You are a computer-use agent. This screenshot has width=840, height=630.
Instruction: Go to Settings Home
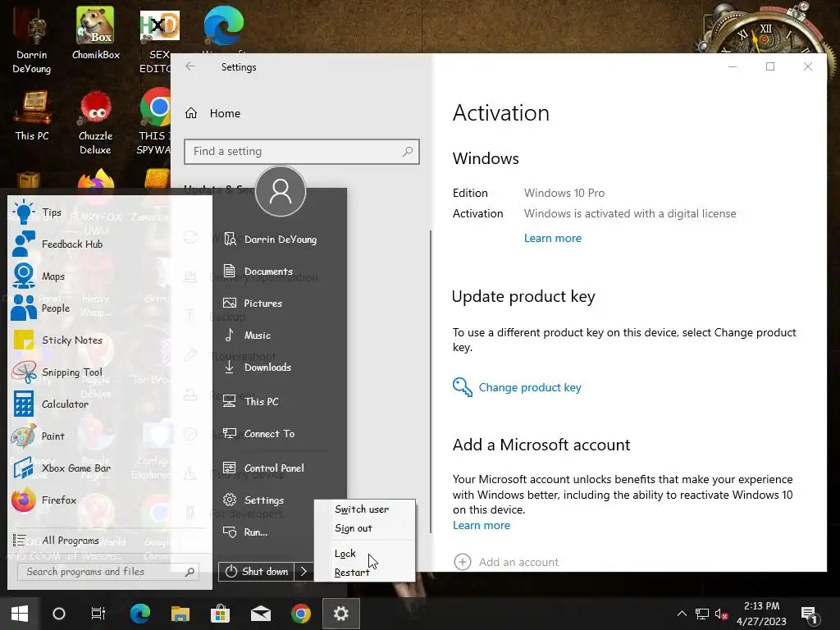213,113
